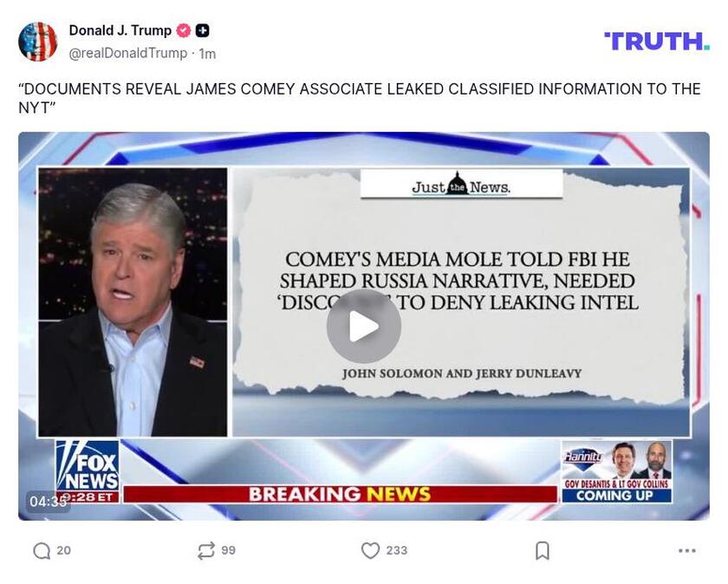The image size is (728, 584).
Task: Click the red verified checkmark badge
Action: coord(184,30)
